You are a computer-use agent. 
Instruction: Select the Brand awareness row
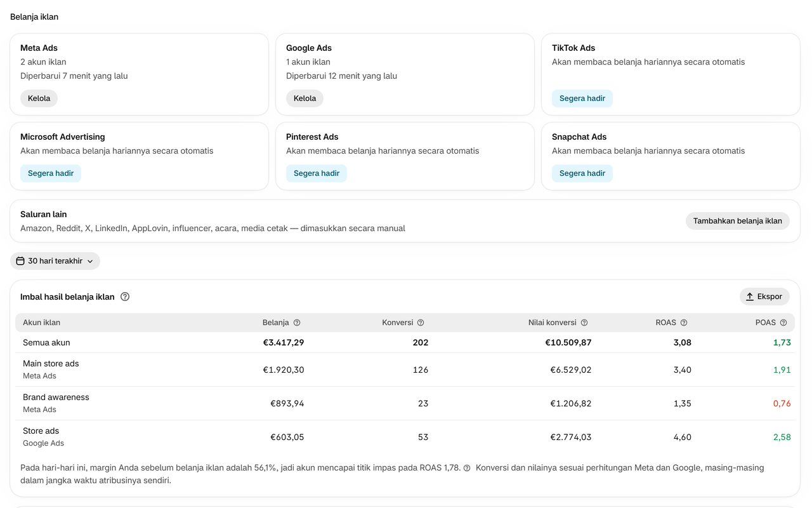[x=405, y=403]
